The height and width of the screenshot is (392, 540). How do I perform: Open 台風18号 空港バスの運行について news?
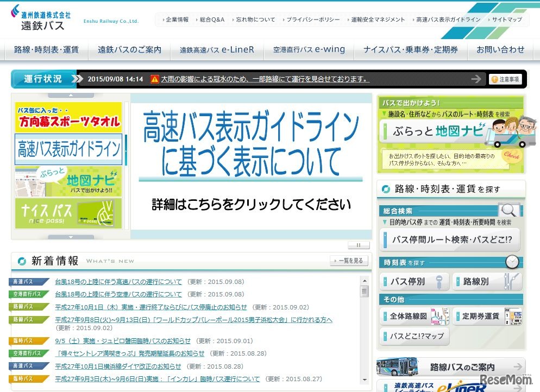(x=118, y=294)
